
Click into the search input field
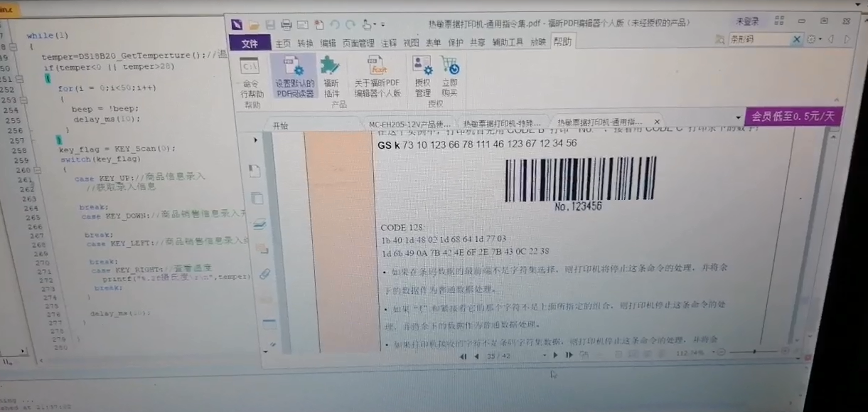(759, 39)
